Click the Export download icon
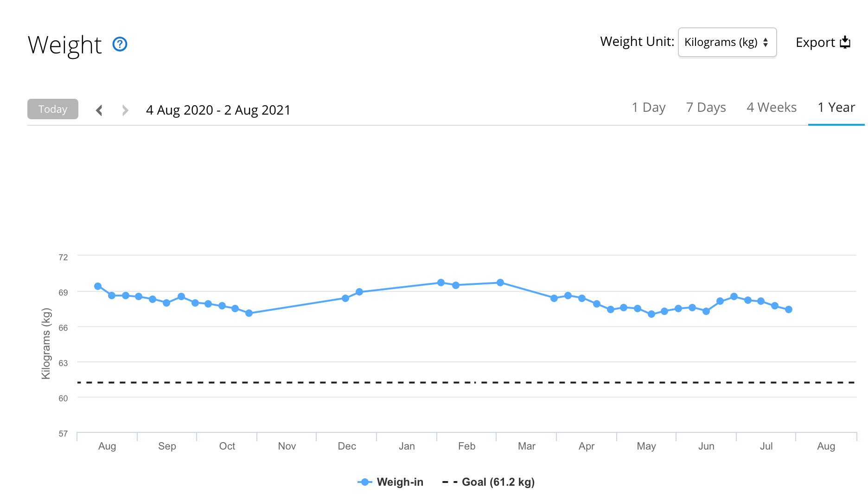The height and width of the screenshot is (495, 868). (845, 42)
